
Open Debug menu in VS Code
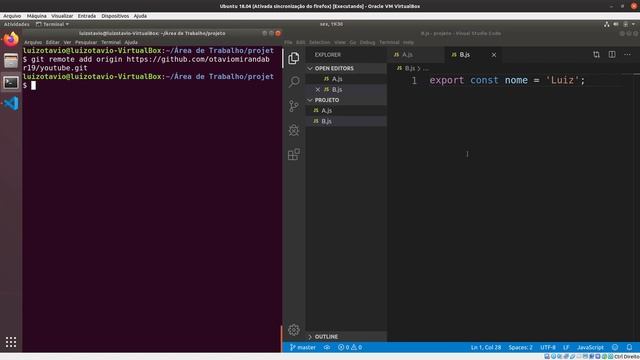click(367, 42)
